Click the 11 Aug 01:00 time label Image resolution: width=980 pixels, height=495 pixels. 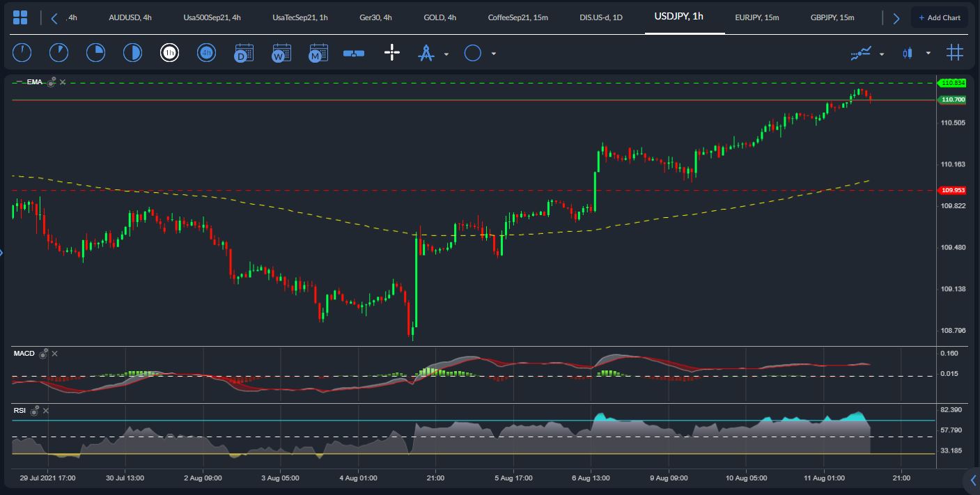823,478
